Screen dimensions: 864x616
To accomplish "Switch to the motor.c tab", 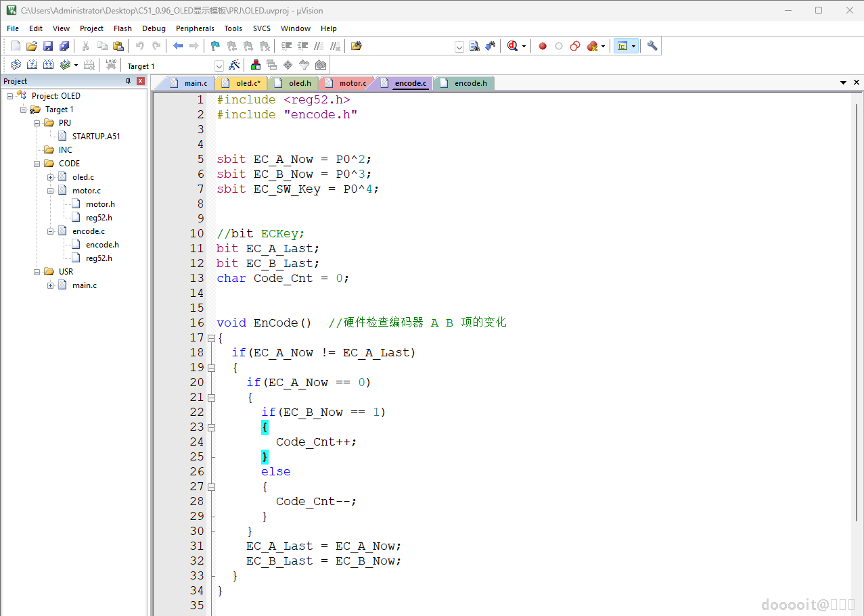I will click(352, 83).
